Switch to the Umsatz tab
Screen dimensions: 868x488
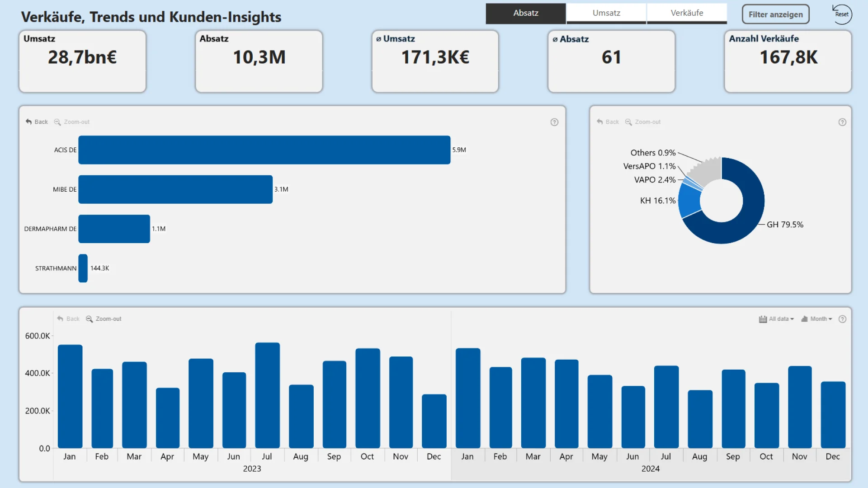point(606,13)
